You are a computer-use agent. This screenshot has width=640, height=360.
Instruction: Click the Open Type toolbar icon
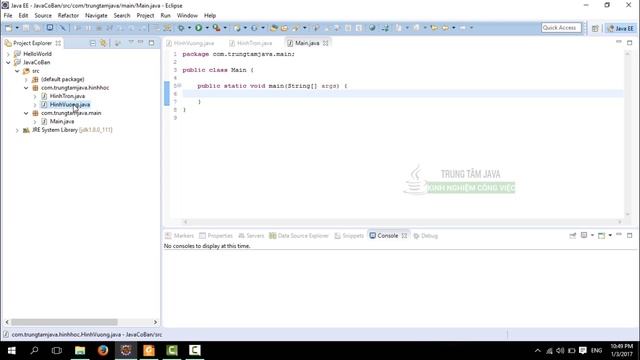274,28
